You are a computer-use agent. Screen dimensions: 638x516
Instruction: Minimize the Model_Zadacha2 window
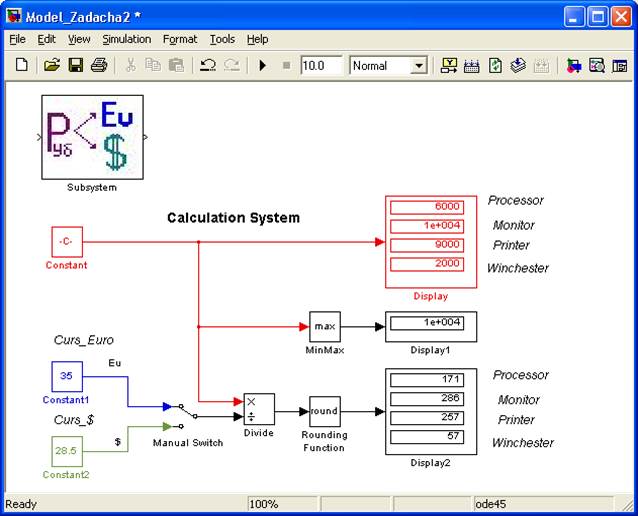tap(574, 17)
